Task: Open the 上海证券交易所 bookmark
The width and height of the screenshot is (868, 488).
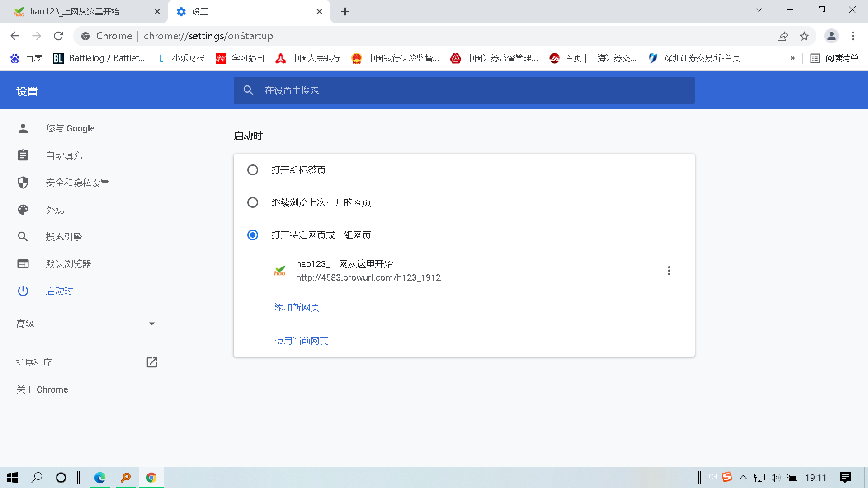Action: point(593,58)
